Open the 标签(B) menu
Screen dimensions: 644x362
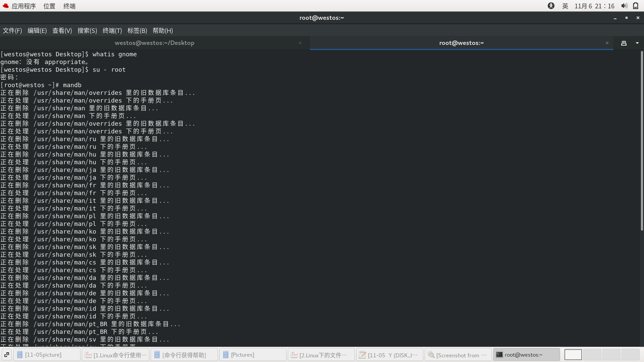point(137,31)
